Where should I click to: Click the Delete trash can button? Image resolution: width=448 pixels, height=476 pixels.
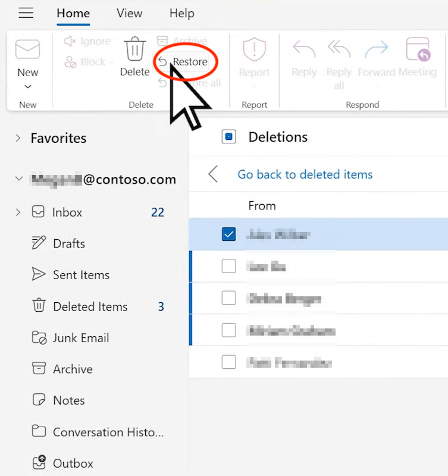pos(135,57)
